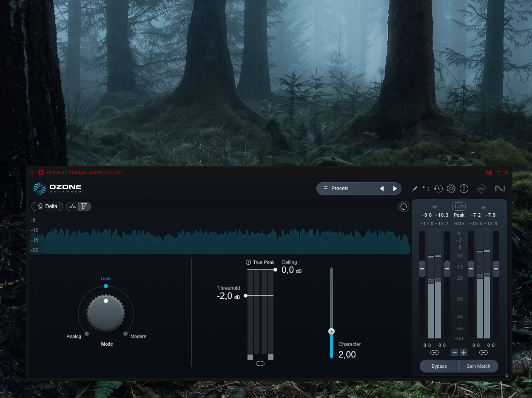Reset the gain reduction history display
Viewport: 532px width, 398px height.
[403, 207]
